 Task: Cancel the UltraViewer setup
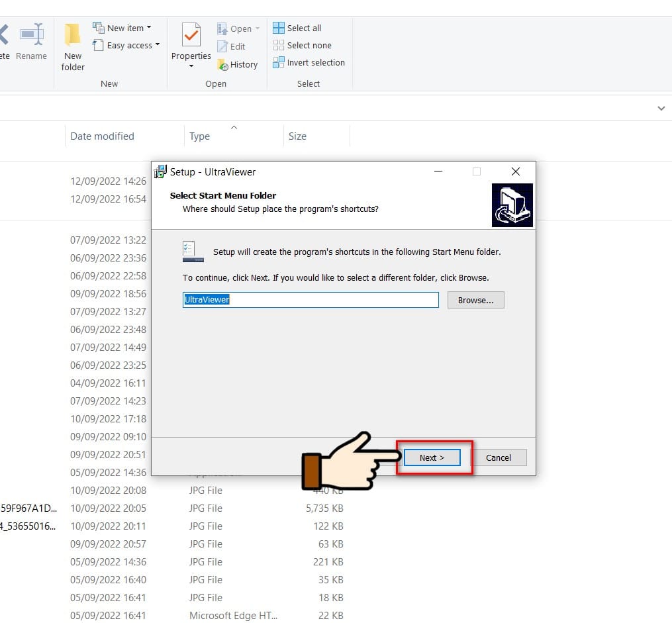(499, 457)
